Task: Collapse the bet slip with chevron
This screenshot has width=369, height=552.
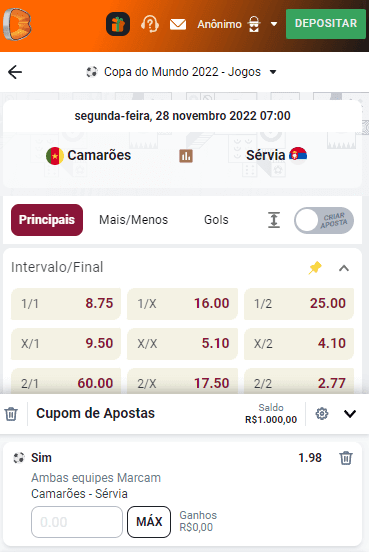Action: (x=350, y=414)
